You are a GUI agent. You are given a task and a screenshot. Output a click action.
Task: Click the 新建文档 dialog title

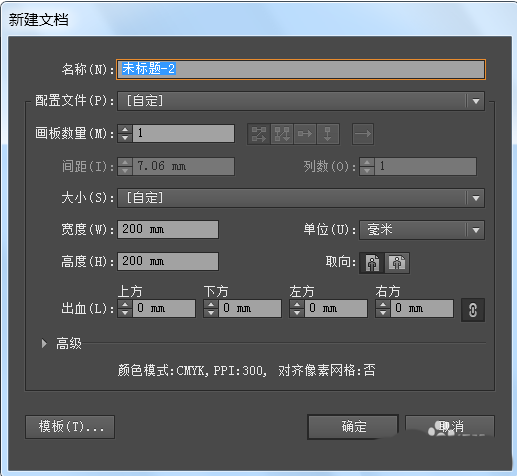[39, 20]
